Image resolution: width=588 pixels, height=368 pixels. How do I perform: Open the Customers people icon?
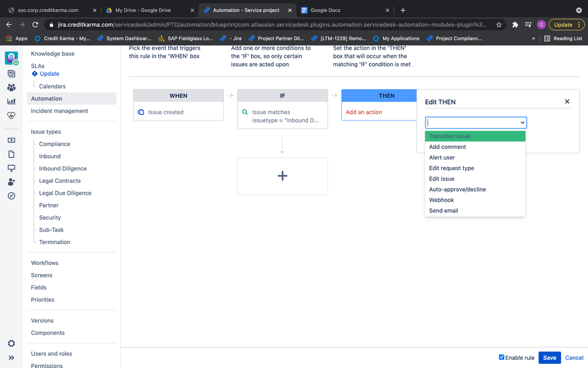[11, 87]
